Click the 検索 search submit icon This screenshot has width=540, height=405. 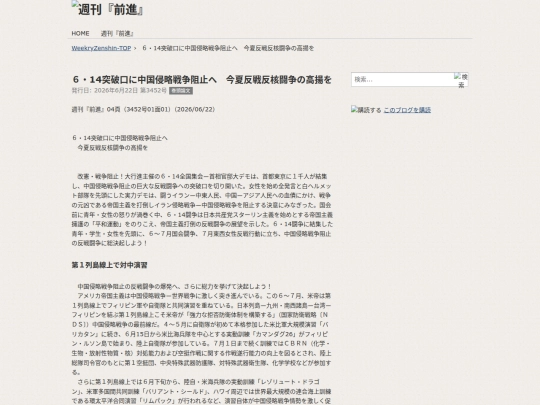click(461, 80)
